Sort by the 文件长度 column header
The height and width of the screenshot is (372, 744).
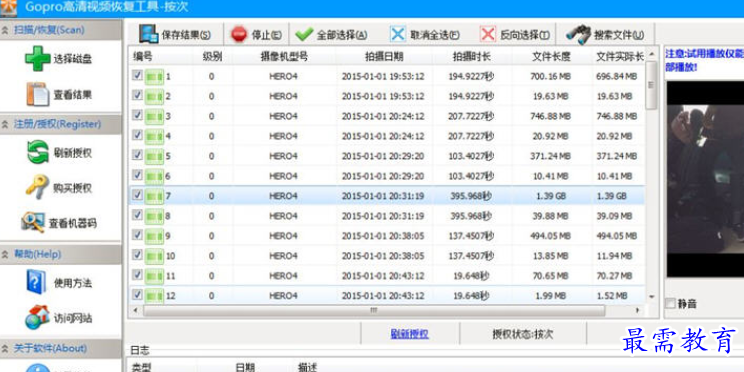tap(551, 56)
